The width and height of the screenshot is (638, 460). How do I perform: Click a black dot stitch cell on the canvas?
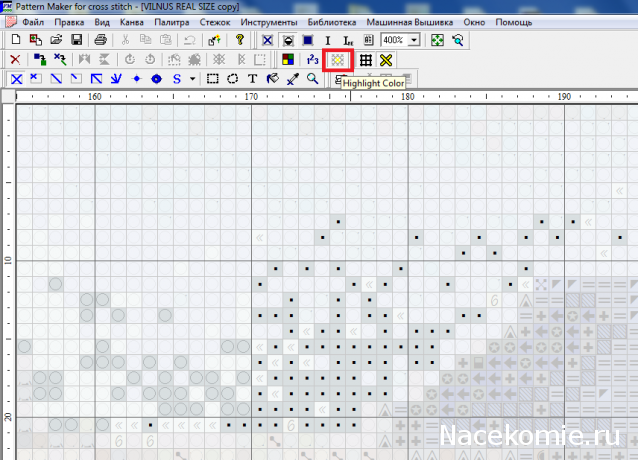point(338,220)
